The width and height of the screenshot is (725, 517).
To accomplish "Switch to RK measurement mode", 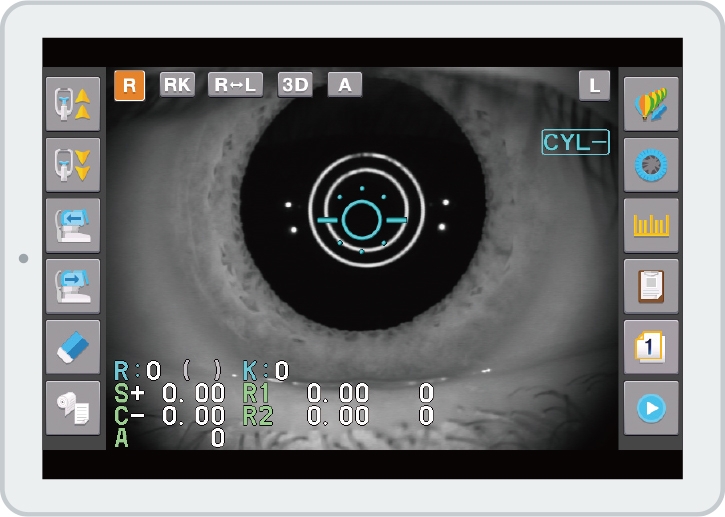I will click(x=177, y=85).
